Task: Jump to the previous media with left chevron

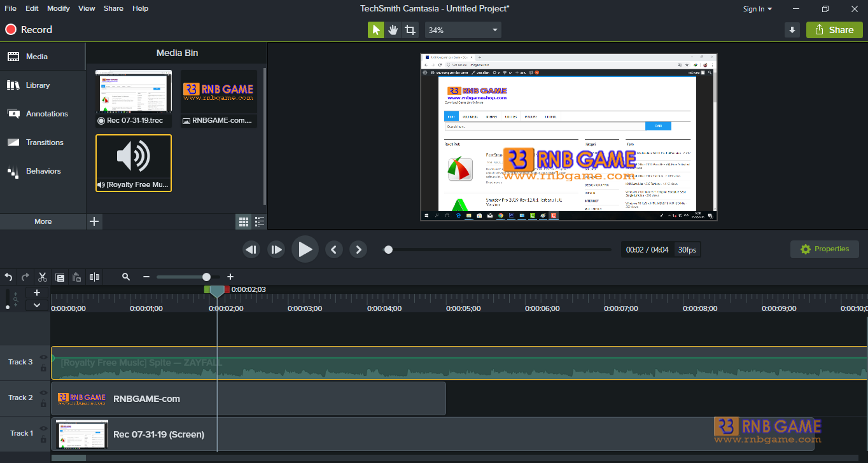Action: tap(334, 249)
